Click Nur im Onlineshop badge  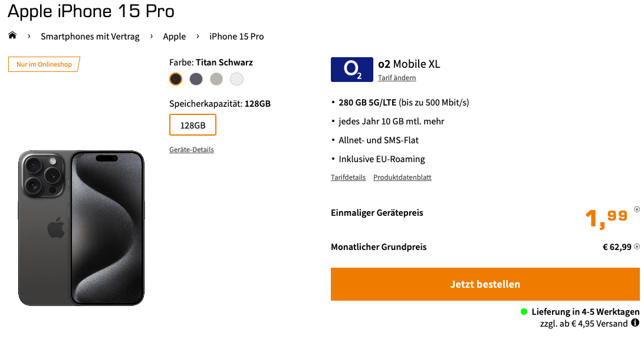pyautogui.click(x=44, y=64)
